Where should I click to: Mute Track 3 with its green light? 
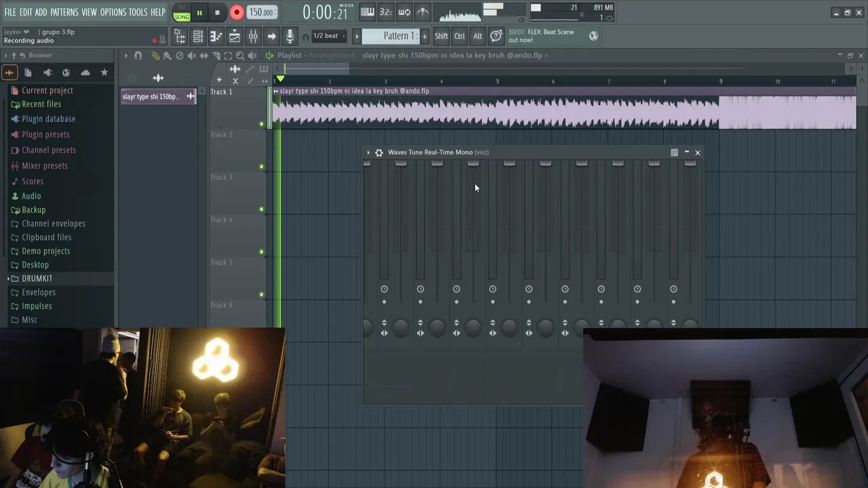pyautogui.click(x=262, y=209)
